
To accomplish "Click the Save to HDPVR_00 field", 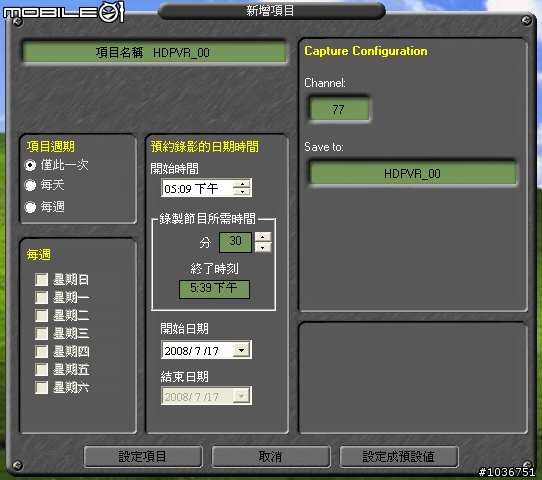I will click(412, 173).
